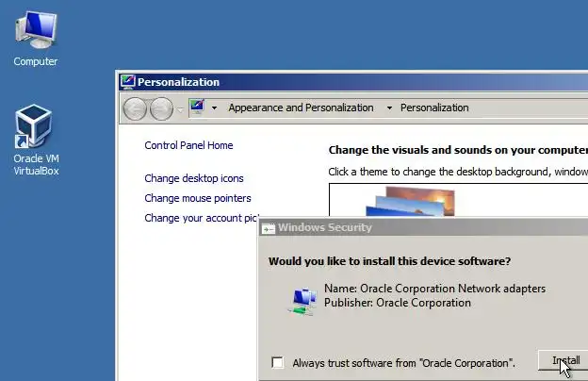
Task: Click the Install button
Action: (x=563, y=360)
